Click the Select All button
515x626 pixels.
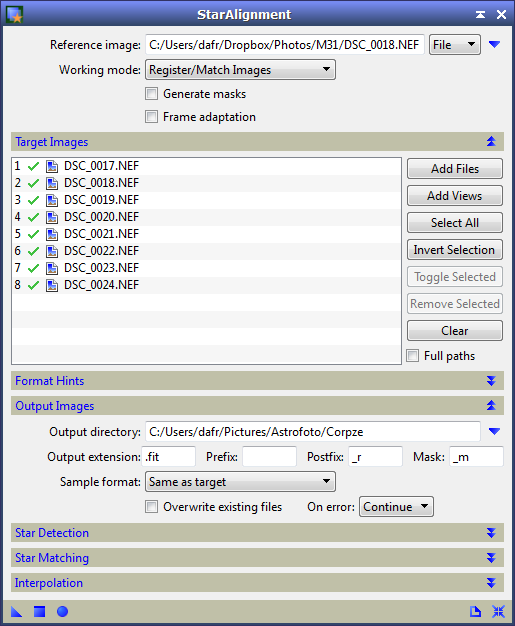(455, 223)
